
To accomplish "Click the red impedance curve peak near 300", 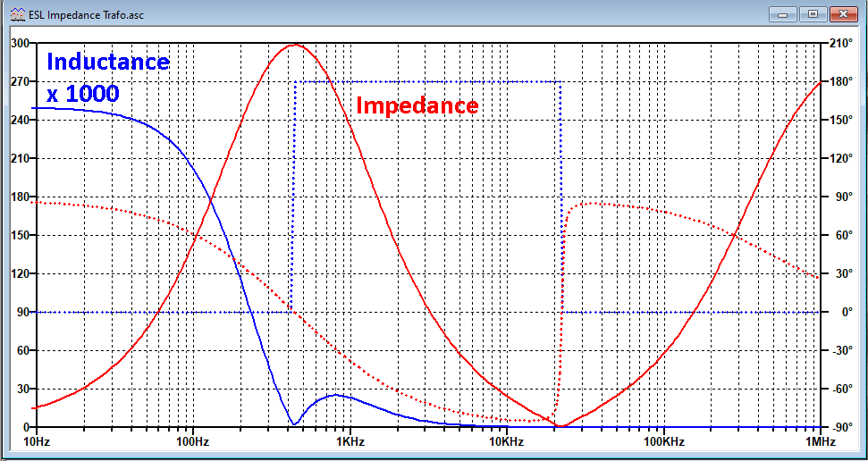I will (x=294, y=45).
